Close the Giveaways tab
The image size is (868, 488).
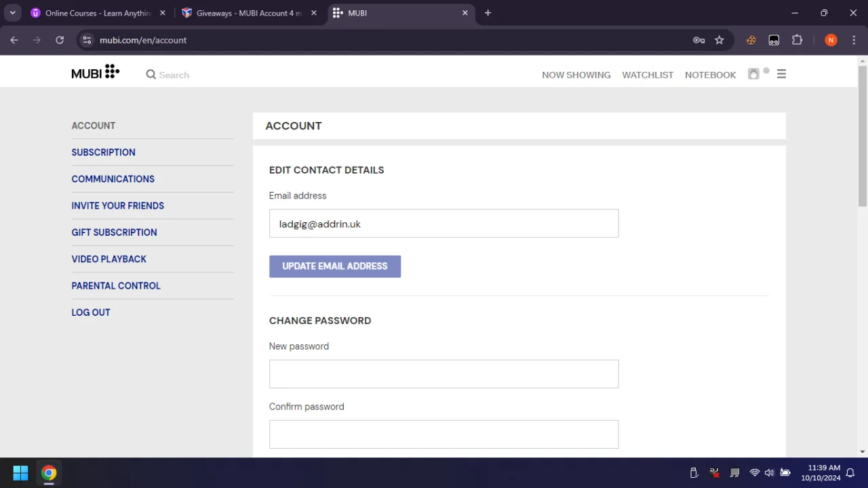313,13
